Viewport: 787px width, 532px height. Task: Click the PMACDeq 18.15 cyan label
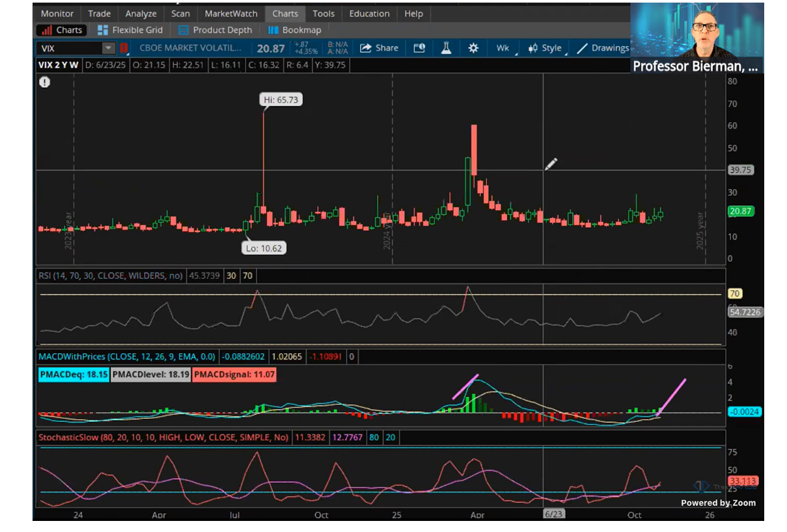(74, 375)
